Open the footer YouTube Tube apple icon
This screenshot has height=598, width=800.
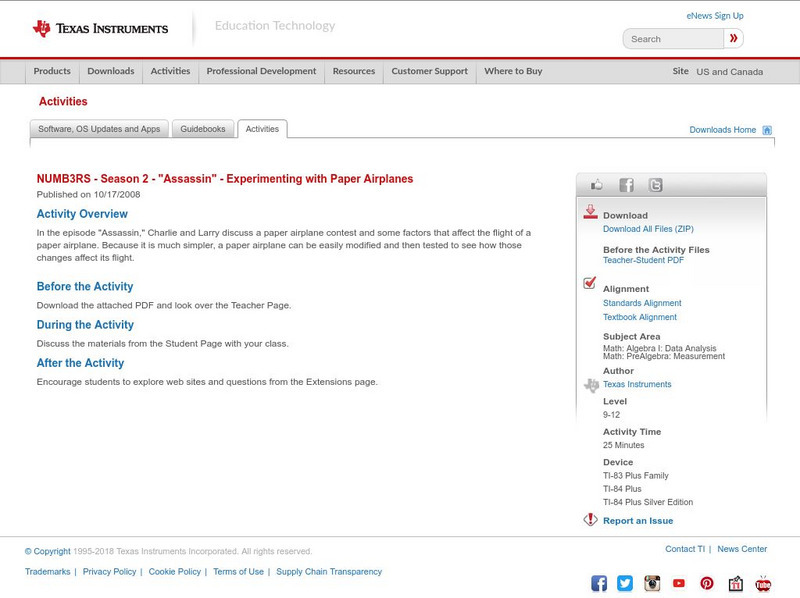tap(763, 583)
